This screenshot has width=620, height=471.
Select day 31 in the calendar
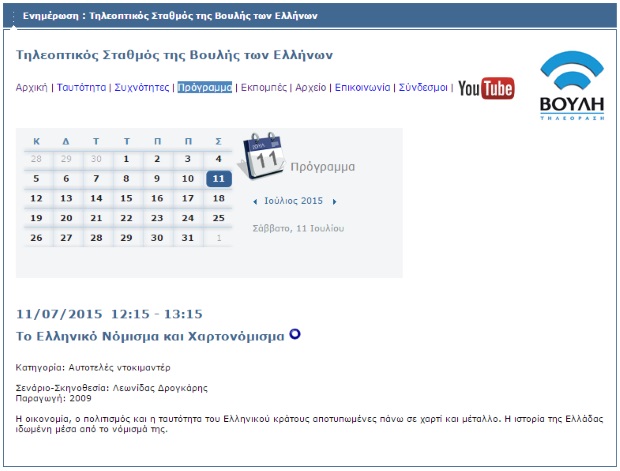pos(187,238)
